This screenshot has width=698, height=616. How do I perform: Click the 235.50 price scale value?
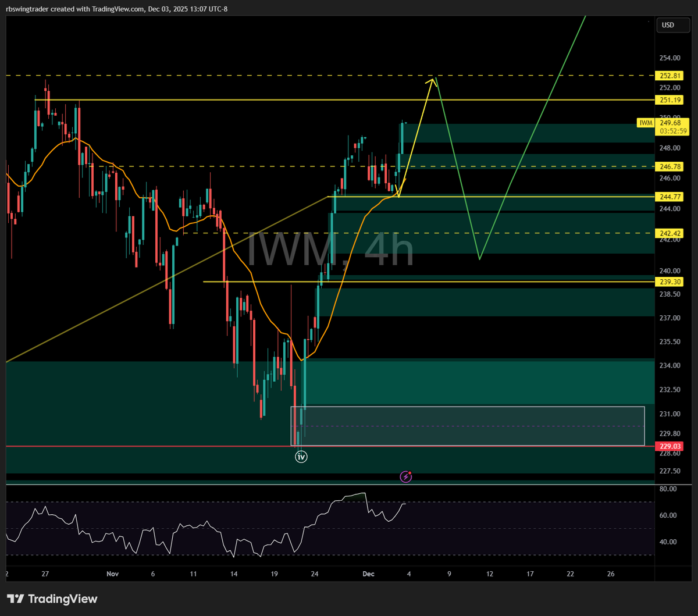click(x=669, y=342)
